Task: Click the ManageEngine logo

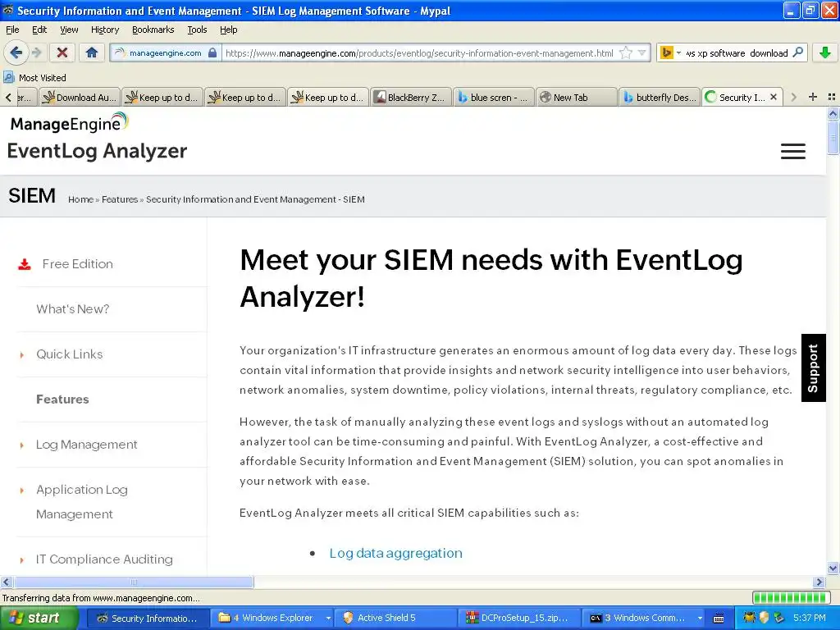Action: [x=69, y=123]
